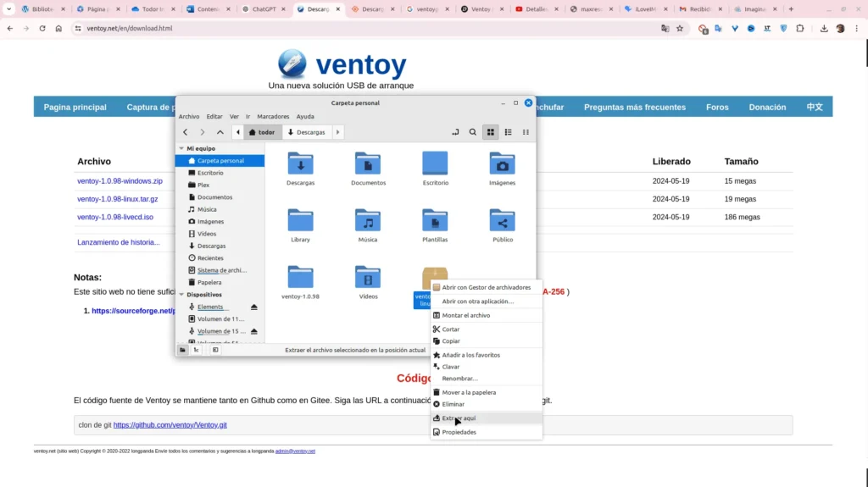This screenshot has width=868, height=487.
Task: Choose Extraer aquí from context menu
Action: (486, 418)
